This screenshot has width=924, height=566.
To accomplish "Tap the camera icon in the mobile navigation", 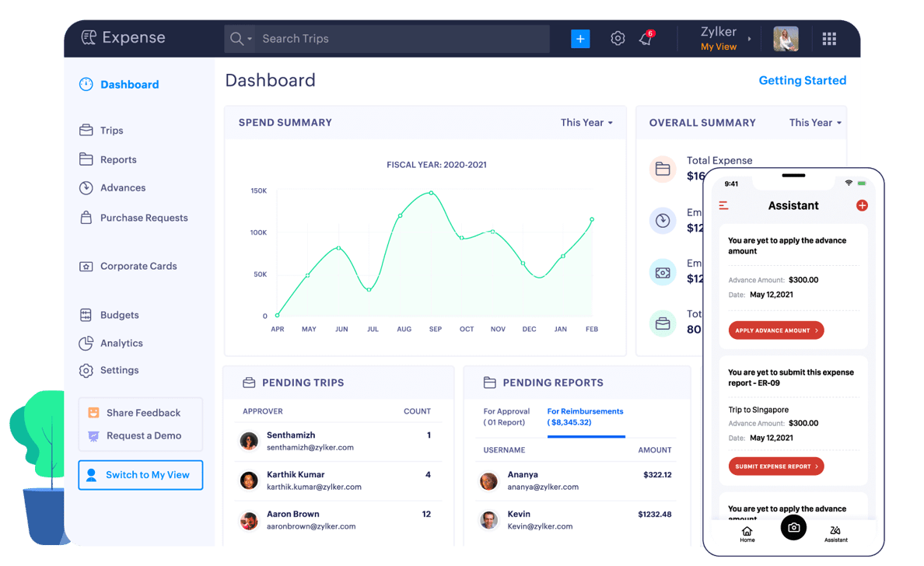I will [793, 527].
